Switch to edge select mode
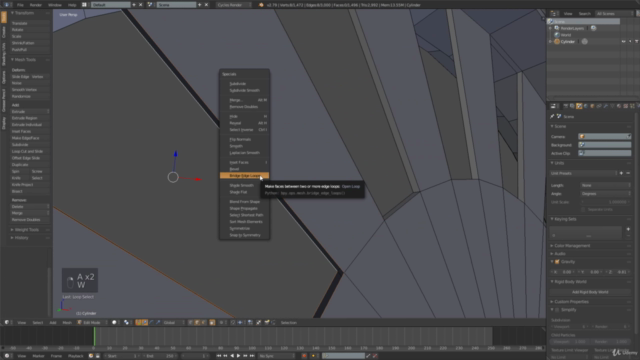The width and height of the screenshot is (640, 360). (197, 322)
